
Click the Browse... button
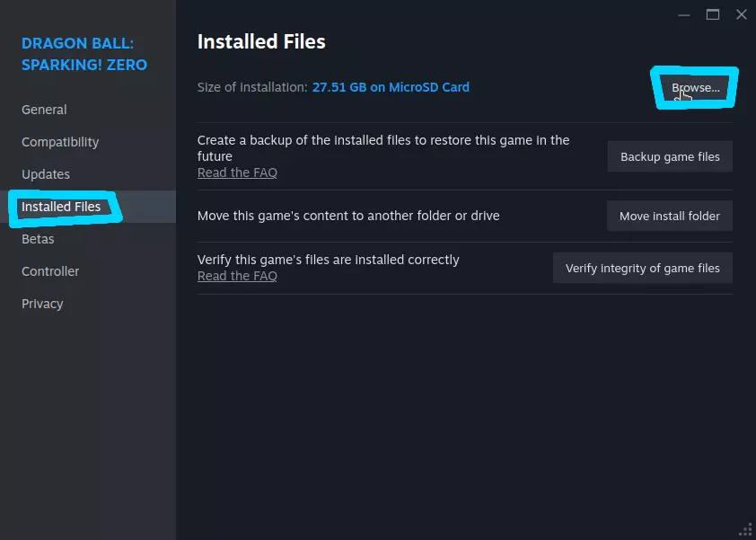(x=695, y=88)
